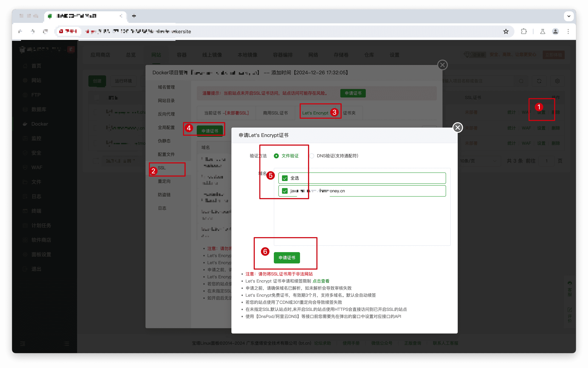Open 重定向 in project sidebar
The height and width of the screenshot is (368, 588).
[164, 181]
